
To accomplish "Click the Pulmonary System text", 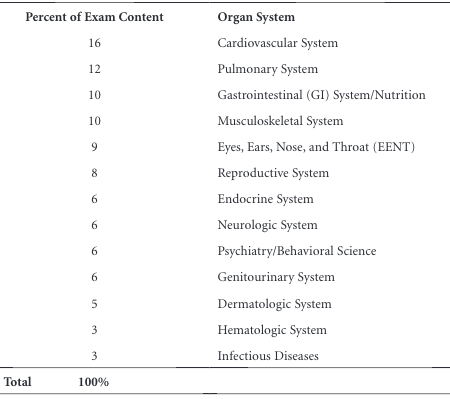I will [x=268, y=69].
